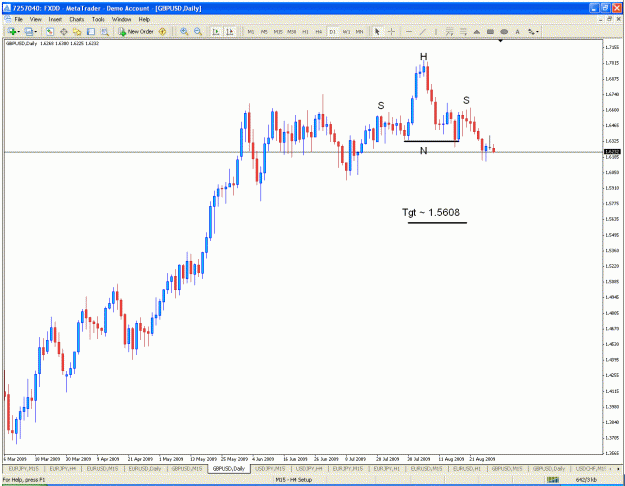The height and width of the screenshot is (486, 625).
Task: Open the New Chart toolbar button
Action: pos(11,31)
